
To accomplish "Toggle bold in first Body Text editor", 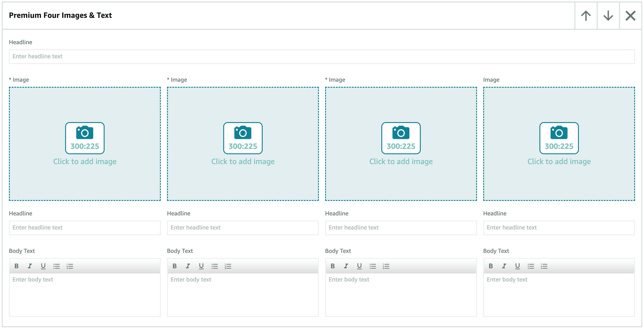I will click(17, 266).
